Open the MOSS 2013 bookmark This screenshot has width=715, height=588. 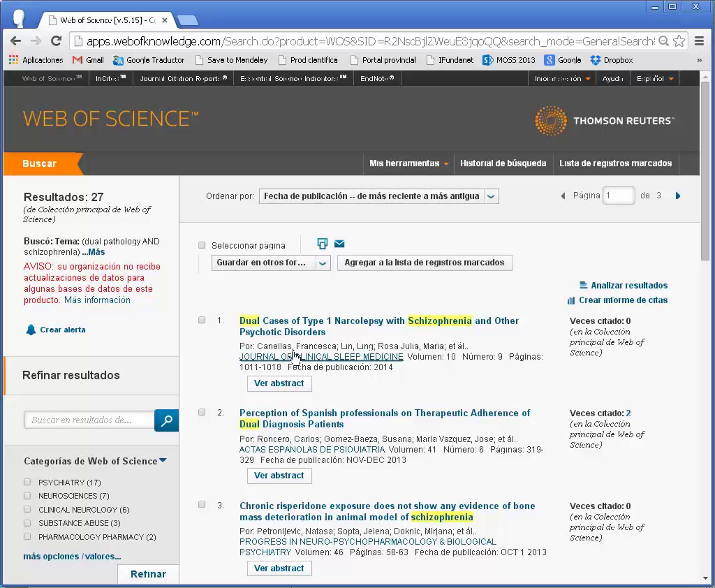point(509,60)
